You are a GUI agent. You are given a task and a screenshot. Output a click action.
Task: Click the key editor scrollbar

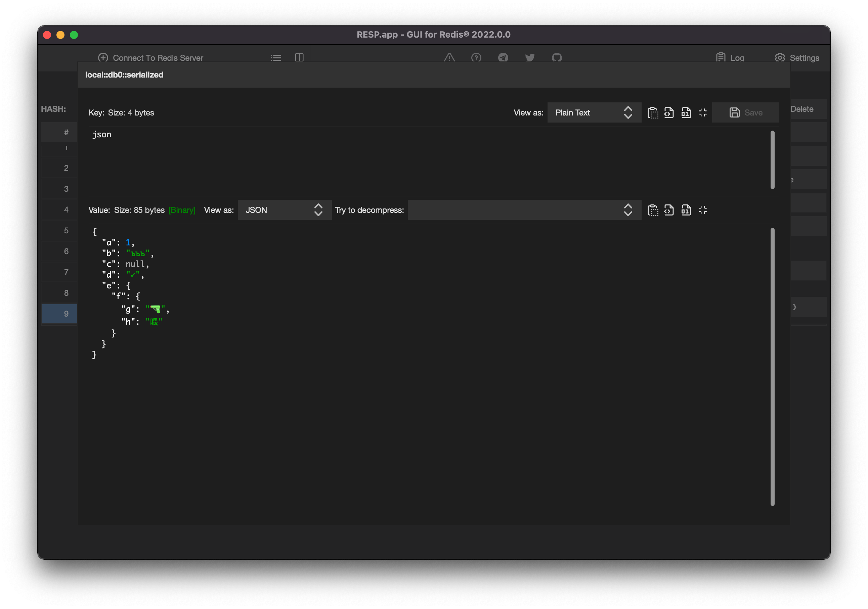772,160
